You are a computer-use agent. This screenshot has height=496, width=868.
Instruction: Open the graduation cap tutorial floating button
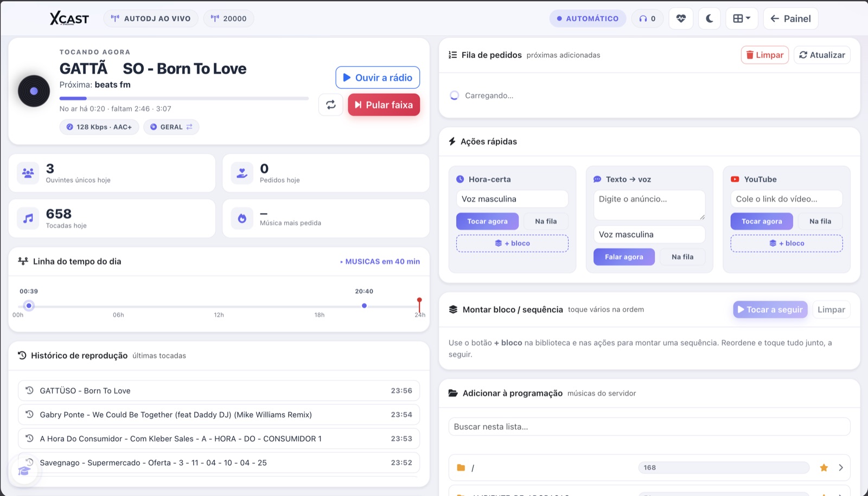[24, 471]
